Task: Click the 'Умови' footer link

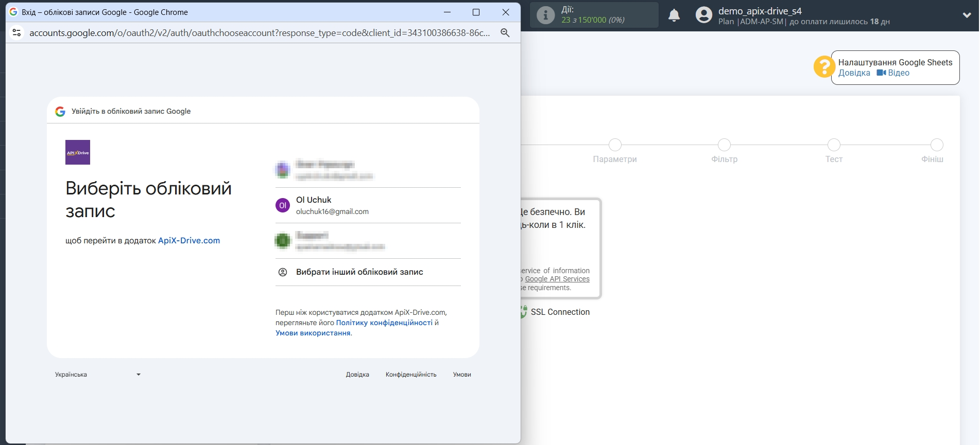Action: tap(462, 375)
